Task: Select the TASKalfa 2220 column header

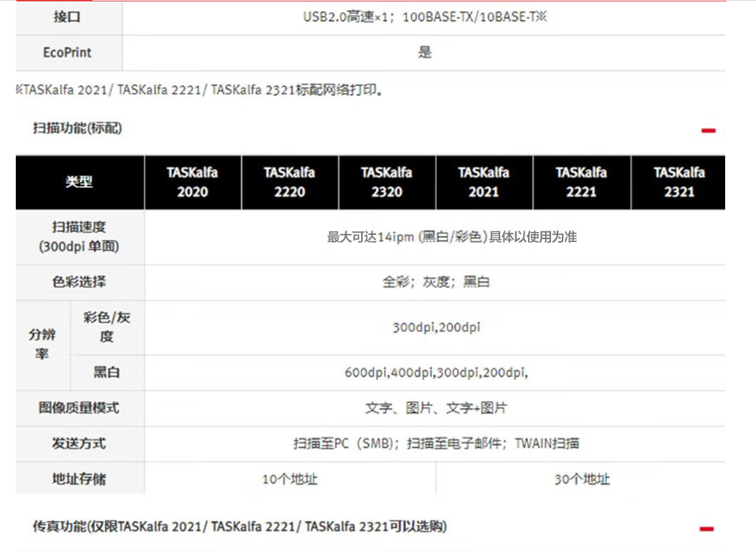Action: pos(290,182)
